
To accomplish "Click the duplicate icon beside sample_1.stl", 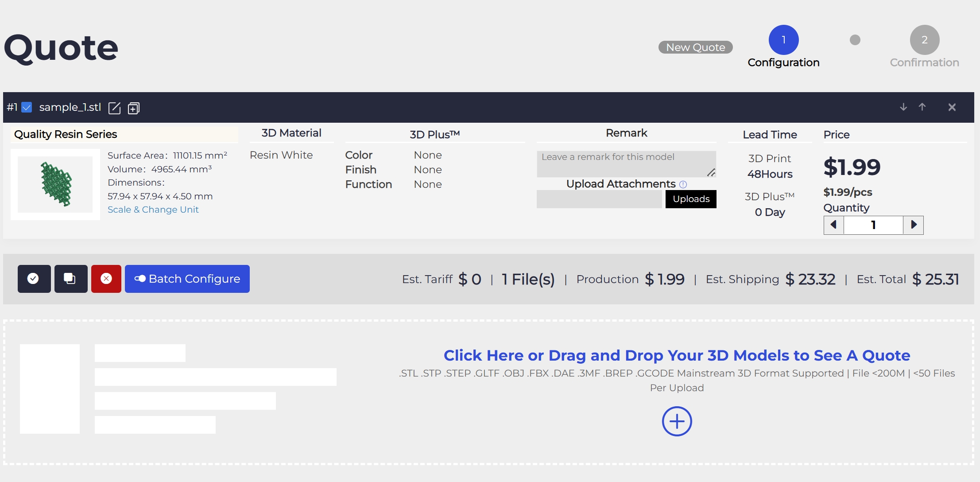I will point(134,108).
